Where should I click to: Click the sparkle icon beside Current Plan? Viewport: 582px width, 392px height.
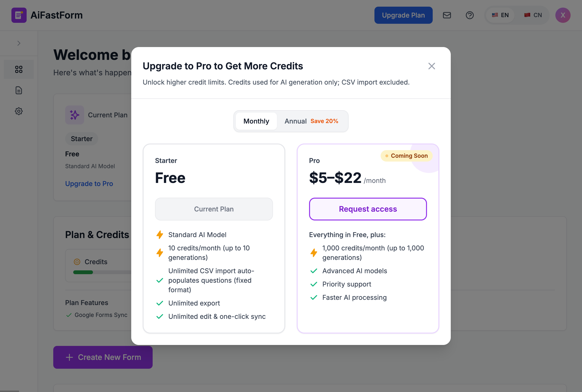coord(74,115)
